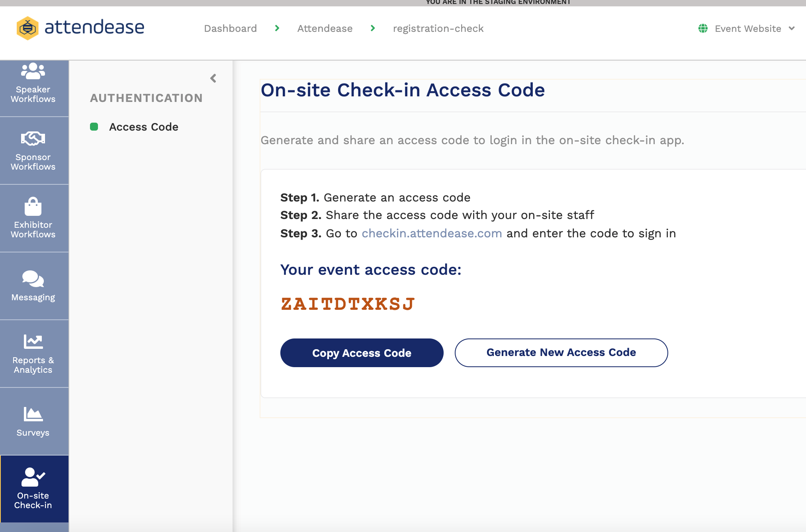Open the checkin.attendease.com link

click(x=432, y=233)
